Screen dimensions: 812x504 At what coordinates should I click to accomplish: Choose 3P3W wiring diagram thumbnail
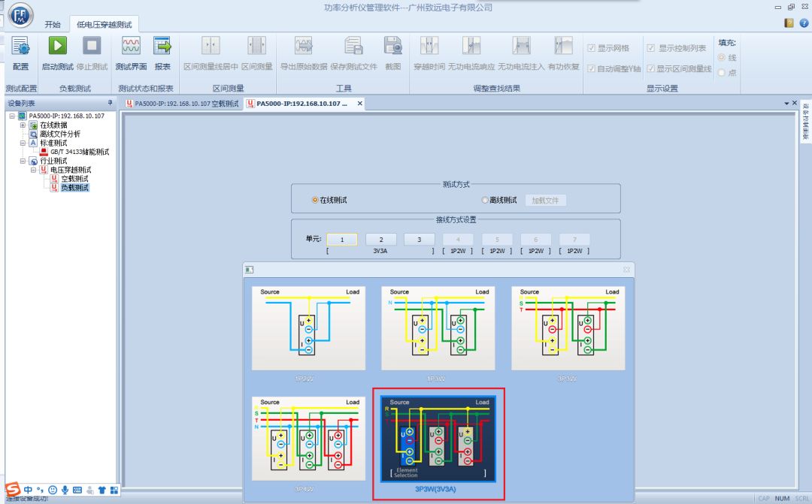point(568,328)
